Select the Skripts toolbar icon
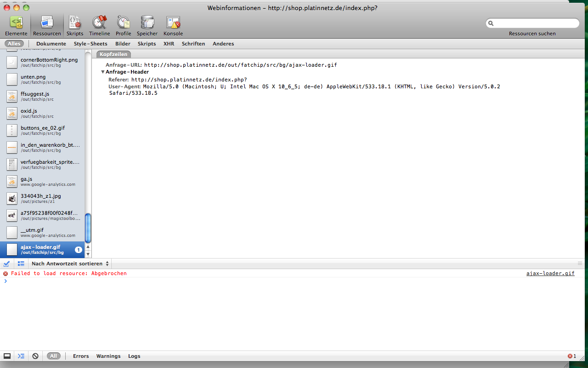588x368 pixels. 74,26
